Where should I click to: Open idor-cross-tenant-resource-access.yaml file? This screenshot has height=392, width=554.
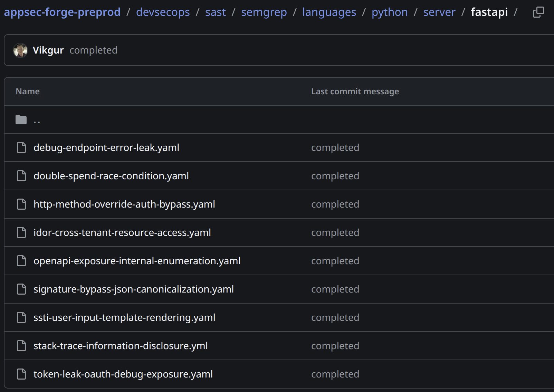[x=122, y=232]
